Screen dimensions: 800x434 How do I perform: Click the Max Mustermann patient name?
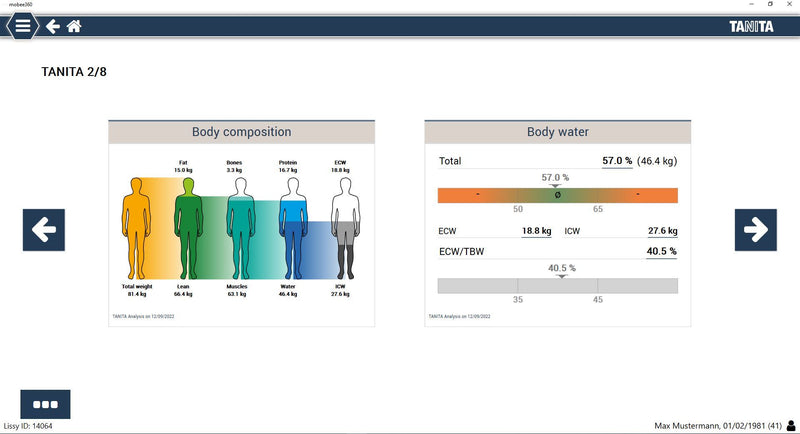[x=695, y=425]
